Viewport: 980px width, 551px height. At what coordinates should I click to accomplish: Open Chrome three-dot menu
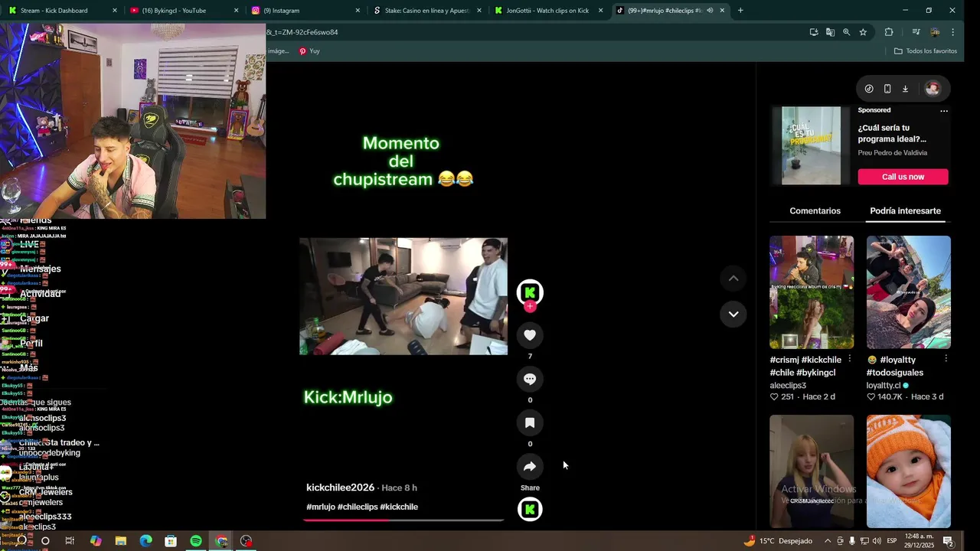952,32
